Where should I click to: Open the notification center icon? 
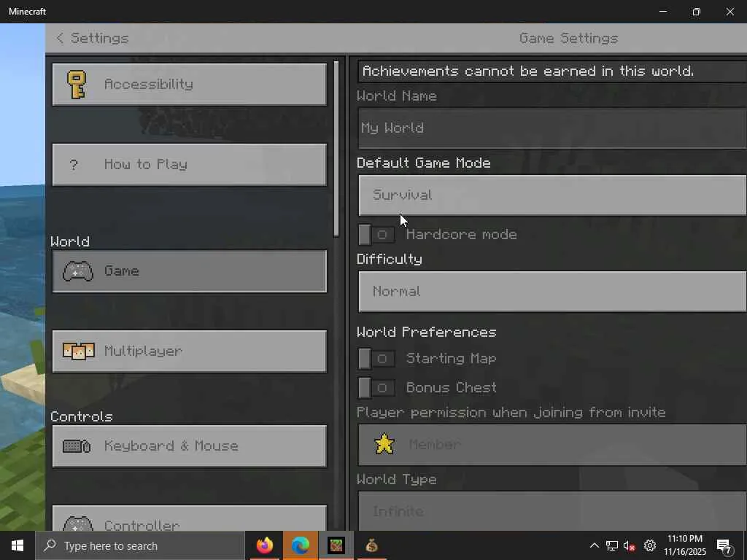pyautogui.click(x=725, y=546)
